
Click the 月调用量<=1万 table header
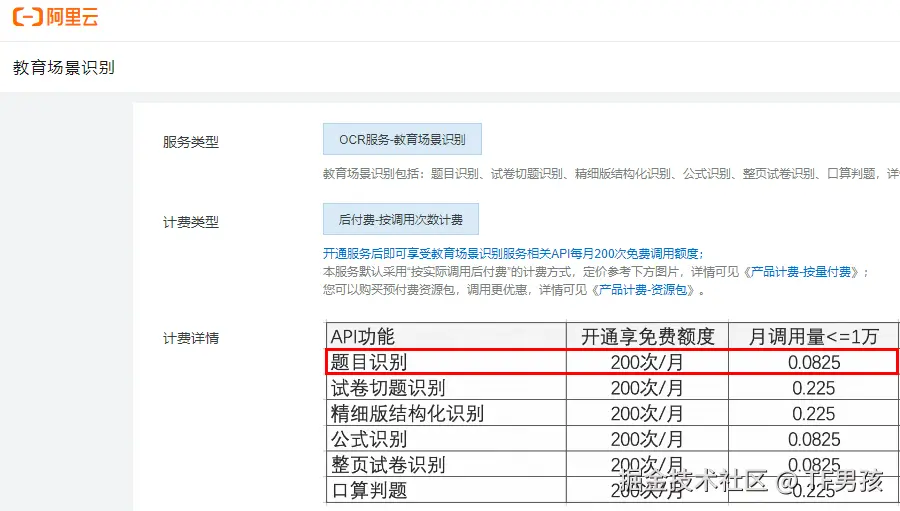tap(813, 336)
